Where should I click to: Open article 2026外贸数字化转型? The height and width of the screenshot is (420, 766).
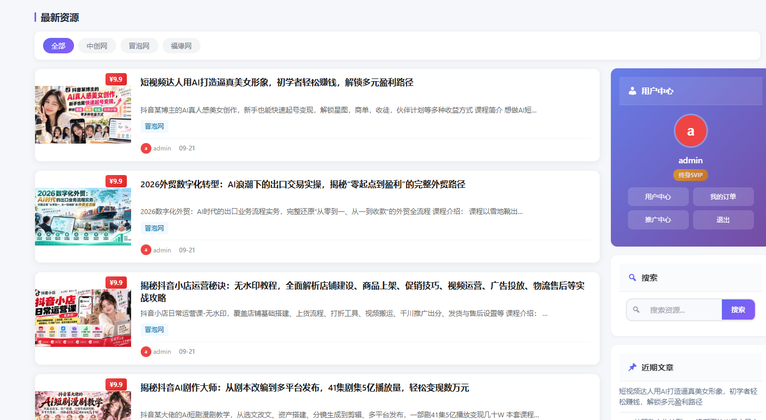[302, 184]
